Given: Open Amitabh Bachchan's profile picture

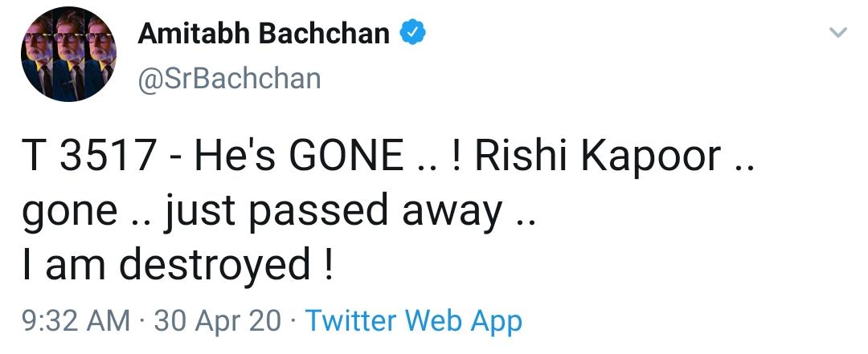Looking at the screenshot, I should pos(69,55).
